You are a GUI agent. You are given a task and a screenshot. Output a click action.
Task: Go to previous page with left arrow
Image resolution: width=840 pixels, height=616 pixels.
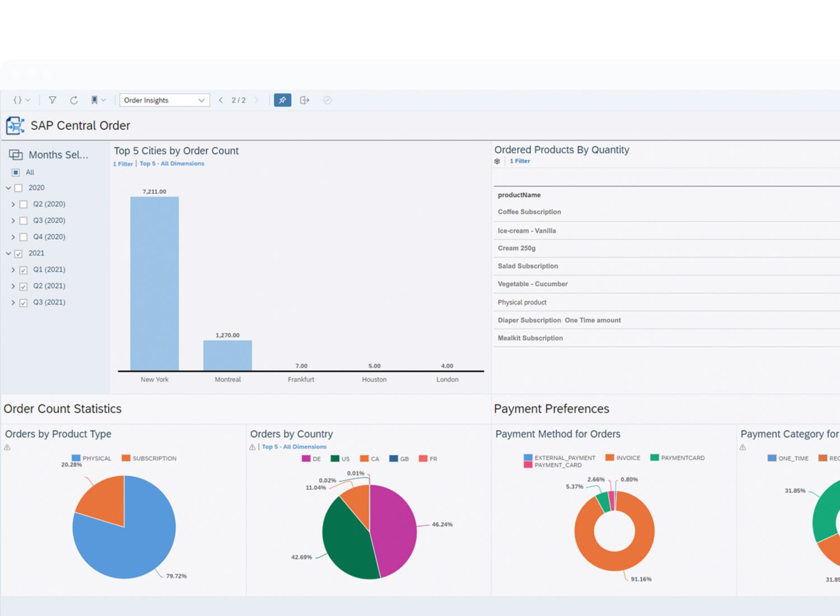coord(221,100)
